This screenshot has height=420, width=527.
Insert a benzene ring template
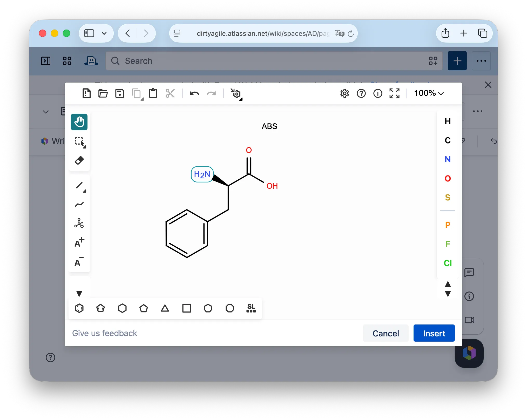(79, 308)
